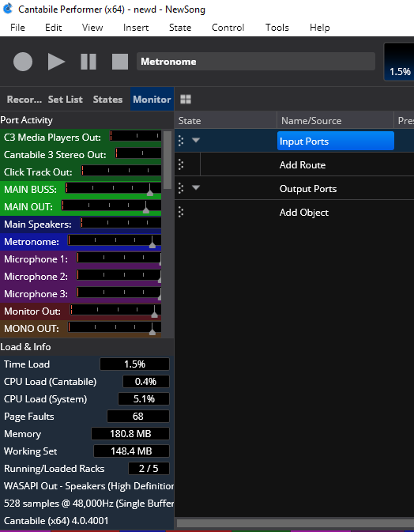Click Add Route in routing list

click(x=303, y=165)
